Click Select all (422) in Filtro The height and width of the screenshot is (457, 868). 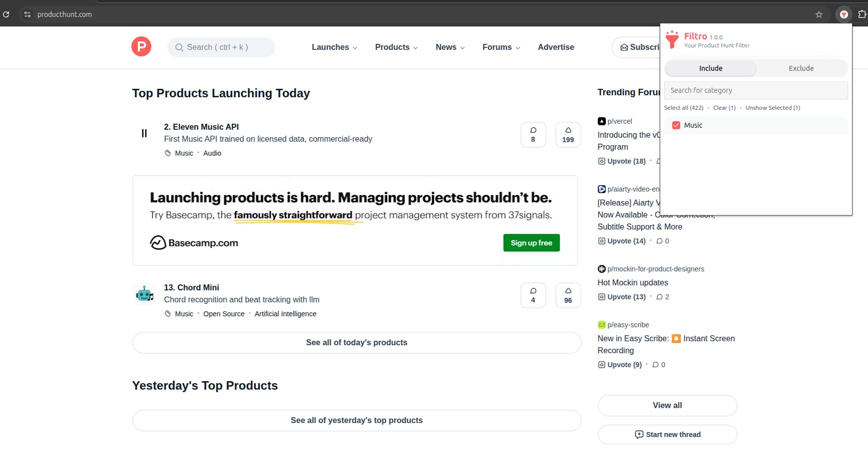click(684, 108)
